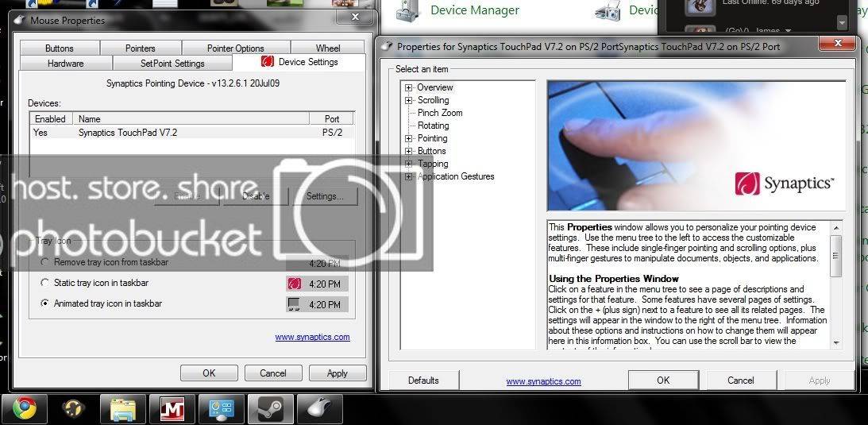Click the Port column header

(332, 119)
